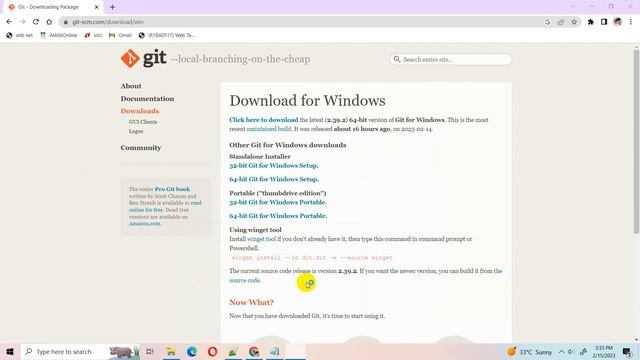Click the page vertical scrollbar
The image size is (640, 360).
[x=636, y=141]
